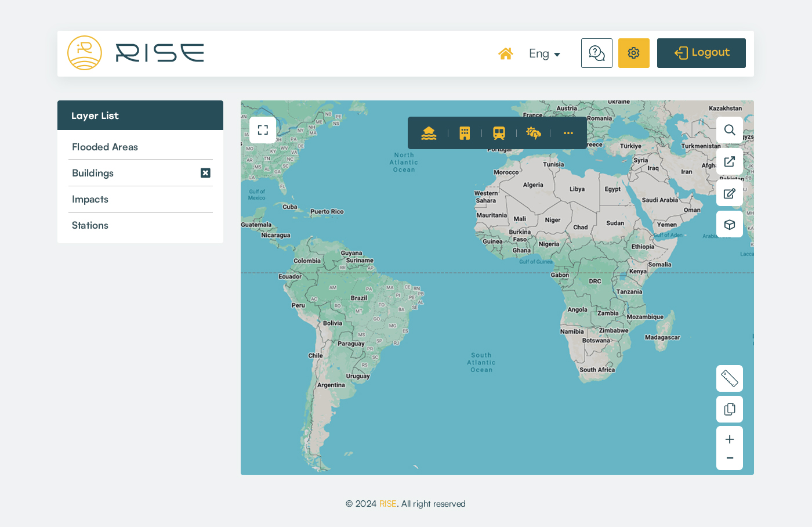Open the map search tool
The image size is (812, 527).
pos(730,130)
